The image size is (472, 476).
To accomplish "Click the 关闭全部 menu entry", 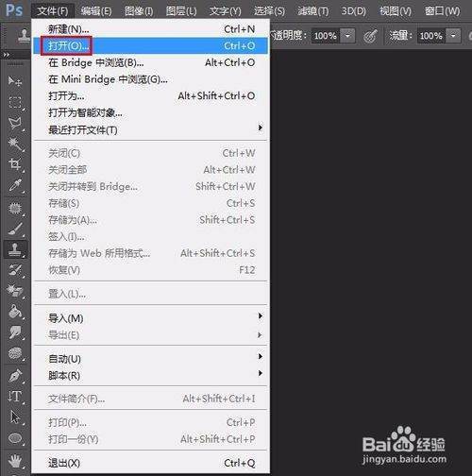I will 151,170.
